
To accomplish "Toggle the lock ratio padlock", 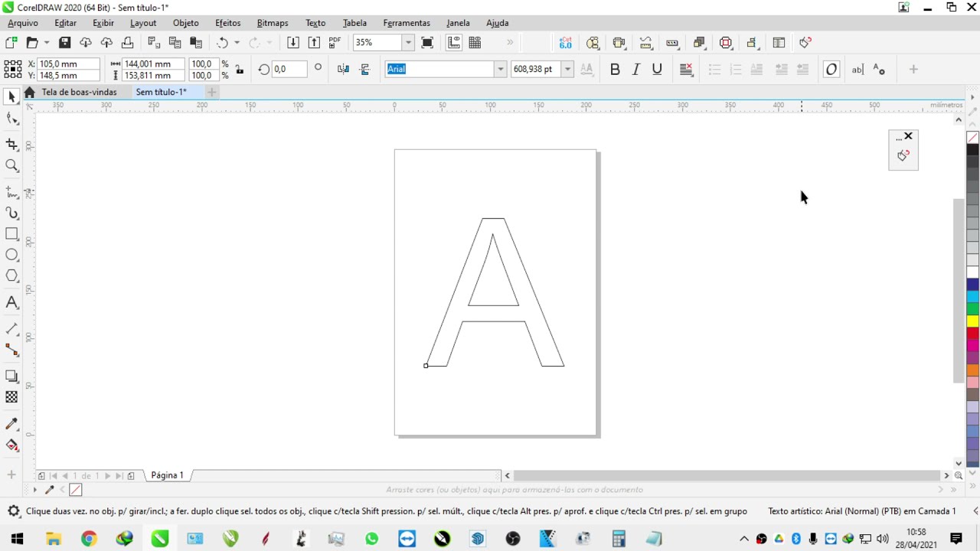I will click(x=240, y=70).
